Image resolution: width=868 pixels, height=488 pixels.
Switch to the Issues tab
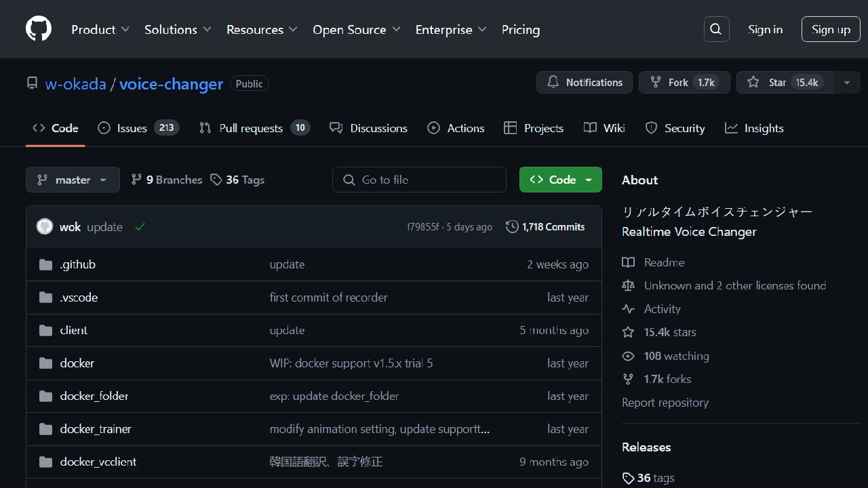click(138, 128)
